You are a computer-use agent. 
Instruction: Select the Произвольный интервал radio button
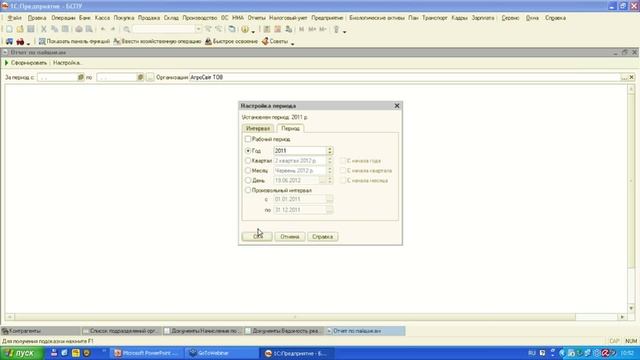[x=248, y=190]
